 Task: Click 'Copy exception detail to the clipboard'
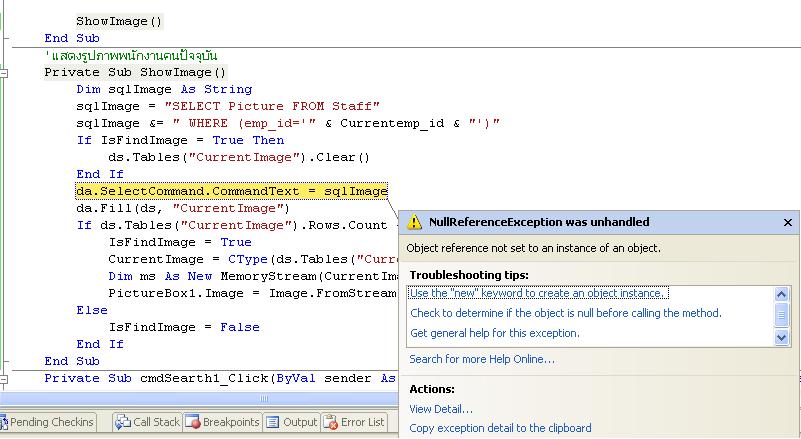click(500, 428)
